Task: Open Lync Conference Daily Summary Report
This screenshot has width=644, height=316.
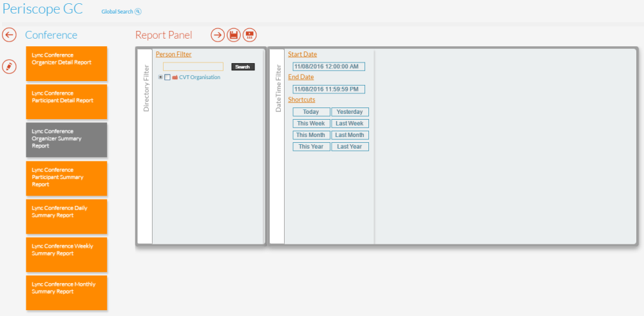Action: click(66, 216)
